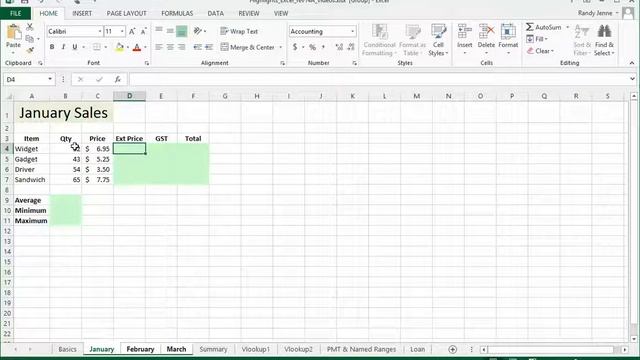Image resolution: width=640 pixels, height=360 pixels.
Task: Click the Cut scissors icon
Action: point(30,27)
